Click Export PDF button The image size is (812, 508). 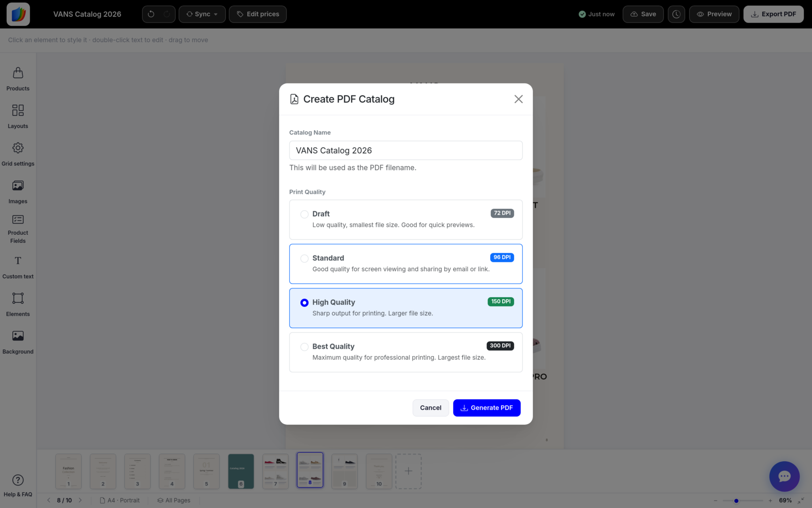click(x=773, y=14)
